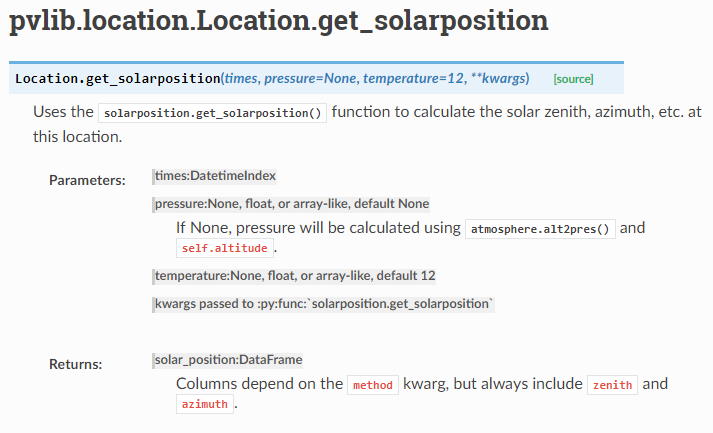The height and width of the screenshot is (433, 713).
Task: Open the atmosphere.alt2pres() reference link
Action: tap(541, 228)
